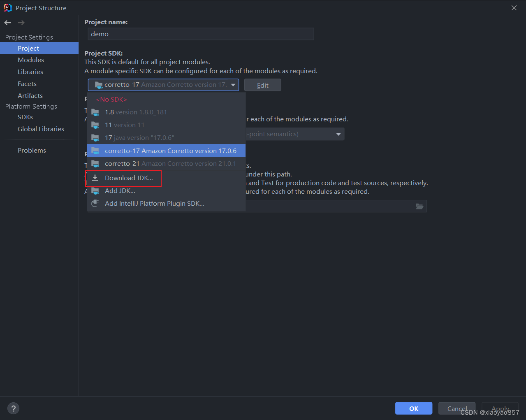The image size is (526, 420).
Task: Click the download icon beside Download JDK
Action: (95, 178)
